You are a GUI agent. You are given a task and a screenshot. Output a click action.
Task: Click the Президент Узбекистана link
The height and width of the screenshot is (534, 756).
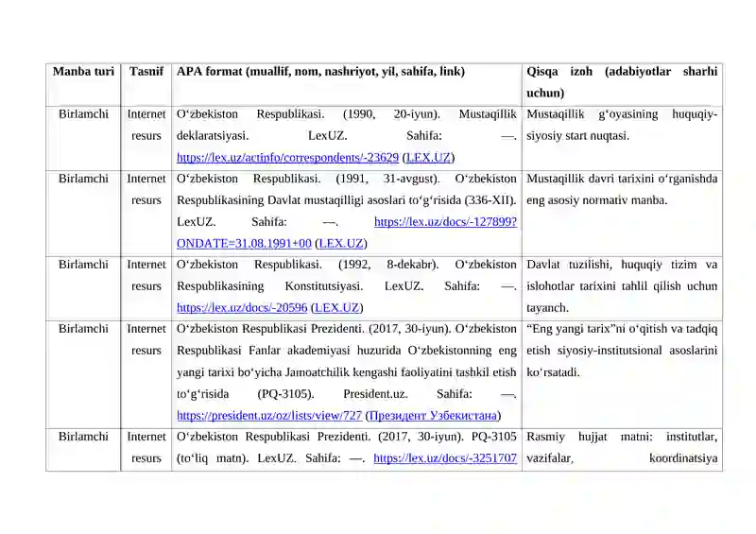[x=433, y=415]
